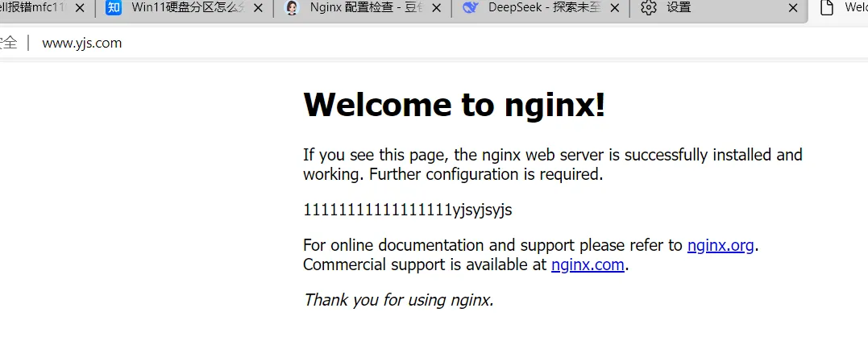
Task: Click the DeepSeek whale favicon
Action: point(470,8)
